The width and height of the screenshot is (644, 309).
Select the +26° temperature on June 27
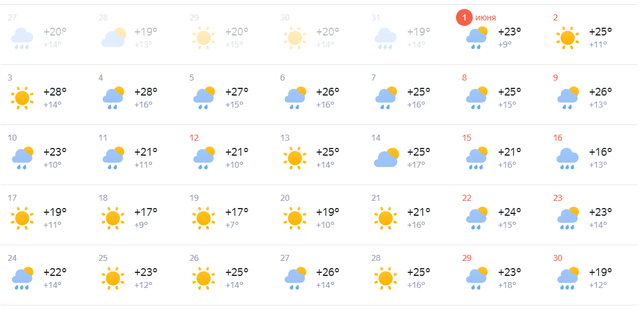point(328,271)
